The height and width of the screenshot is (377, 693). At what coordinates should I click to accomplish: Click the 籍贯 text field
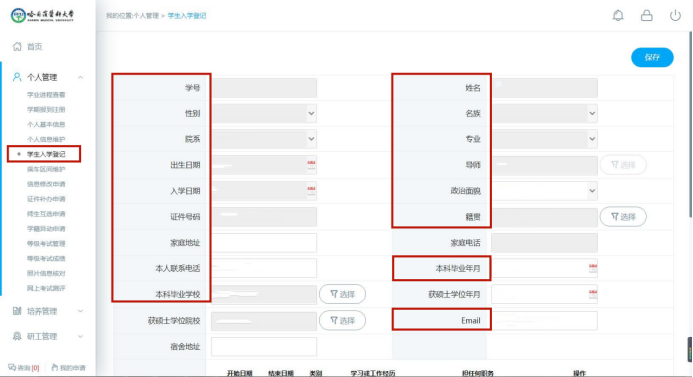(544, 217)
